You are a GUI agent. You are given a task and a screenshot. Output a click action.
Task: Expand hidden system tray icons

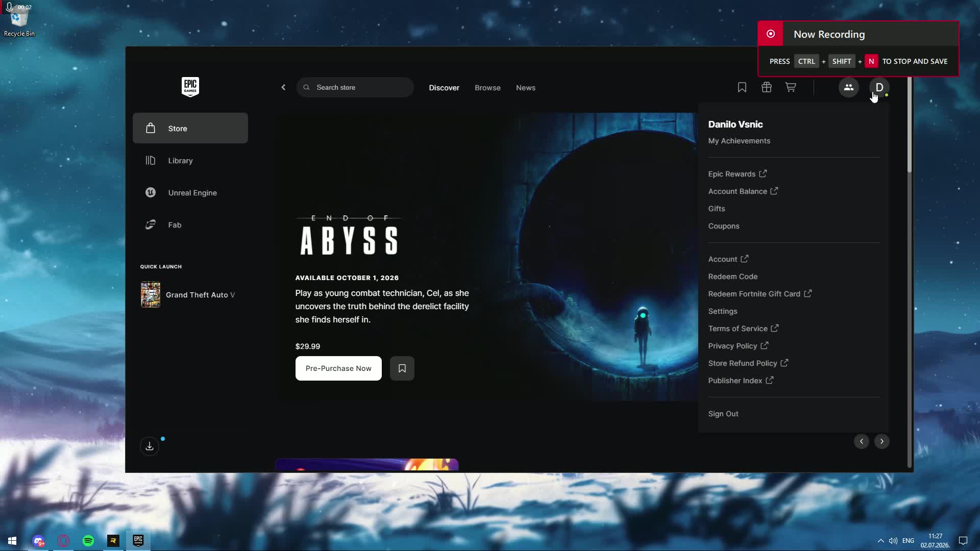click(x=880, y=541)
